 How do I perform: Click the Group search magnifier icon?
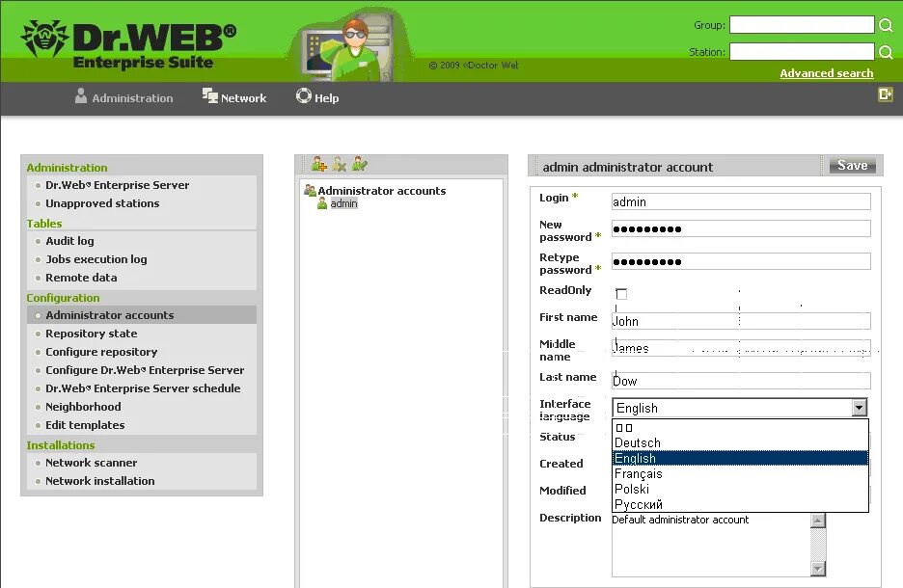pyautogui.click(x=886, y=25)
